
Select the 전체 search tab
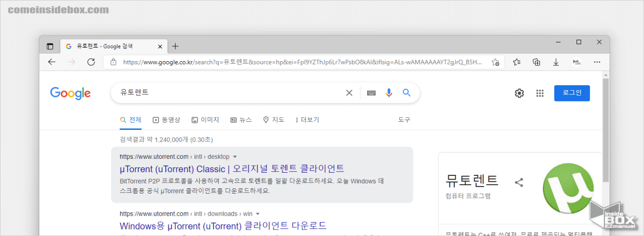(x=130, y=120)
